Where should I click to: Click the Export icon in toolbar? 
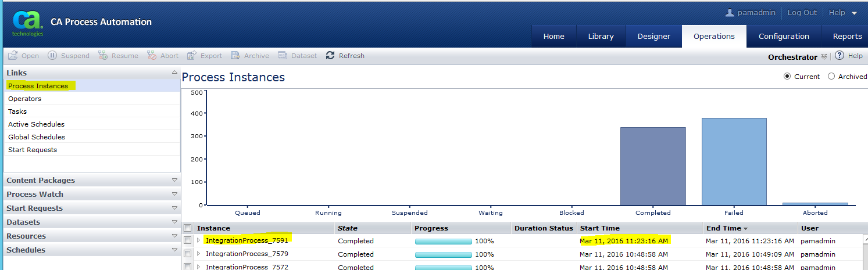pyautogui.click(x=192, y=56)
